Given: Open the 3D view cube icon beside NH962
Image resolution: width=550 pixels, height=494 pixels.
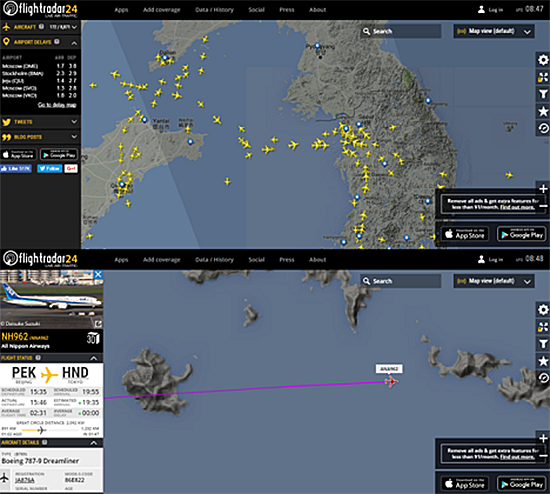Looking at the screenshot, I should pyautogui.click(x=93, y=338).
